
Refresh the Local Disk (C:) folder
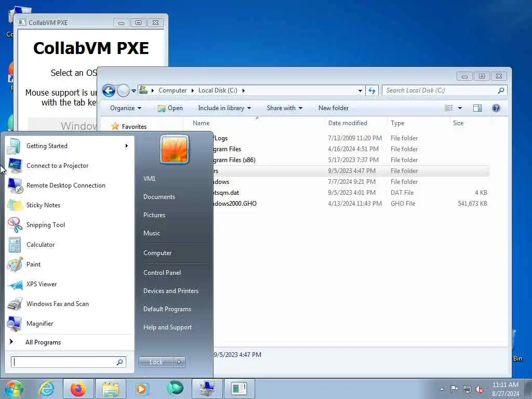coord(372,90)
